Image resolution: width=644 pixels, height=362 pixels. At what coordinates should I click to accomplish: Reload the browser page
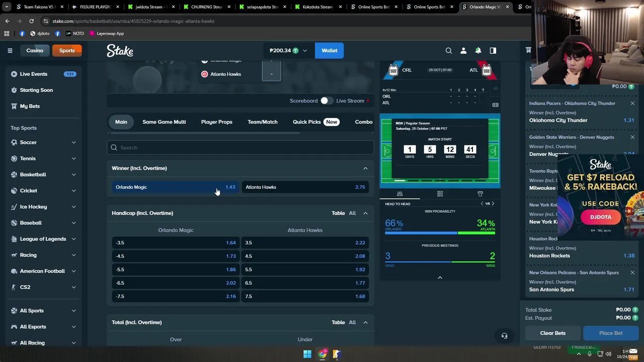[31, 21]
